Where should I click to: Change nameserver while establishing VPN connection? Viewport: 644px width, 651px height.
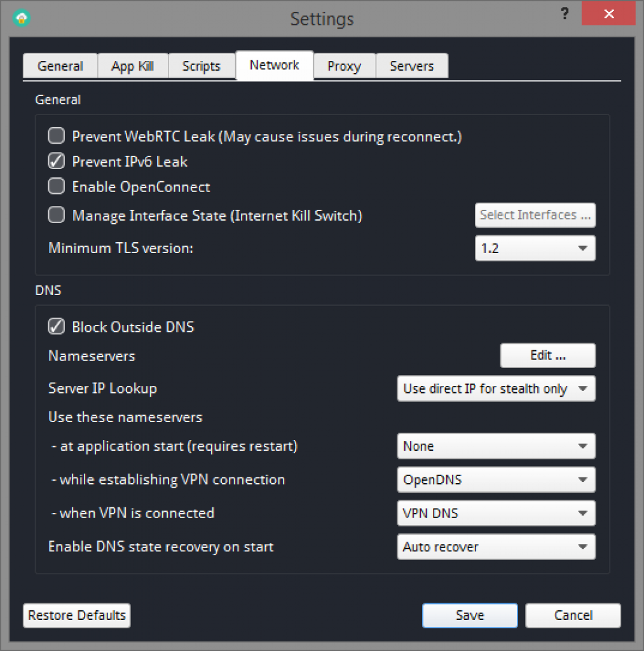click(x=496, y=479)
